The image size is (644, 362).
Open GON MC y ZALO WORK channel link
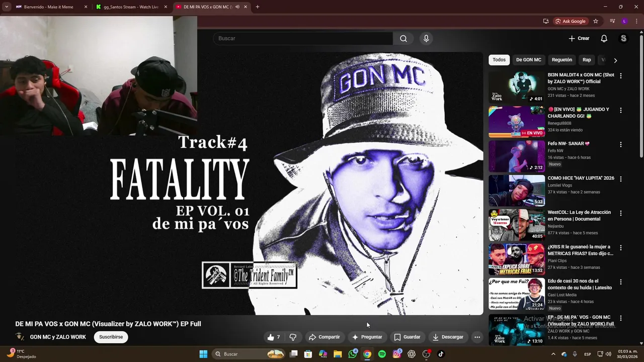pos(58,337)
